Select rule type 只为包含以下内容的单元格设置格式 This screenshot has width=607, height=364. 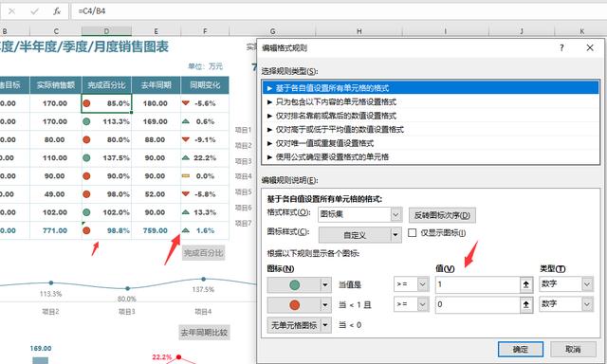coord(431,102)
